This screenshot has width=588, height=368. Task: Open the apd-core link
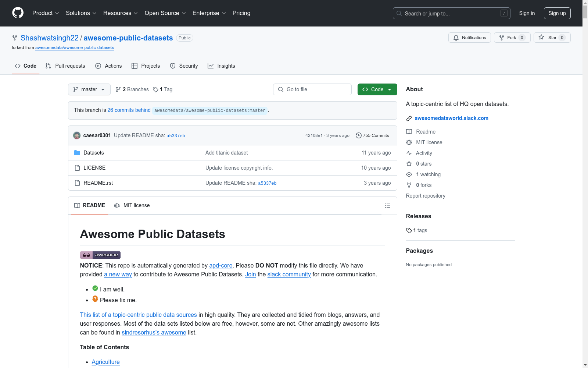(x=221, y=266)
